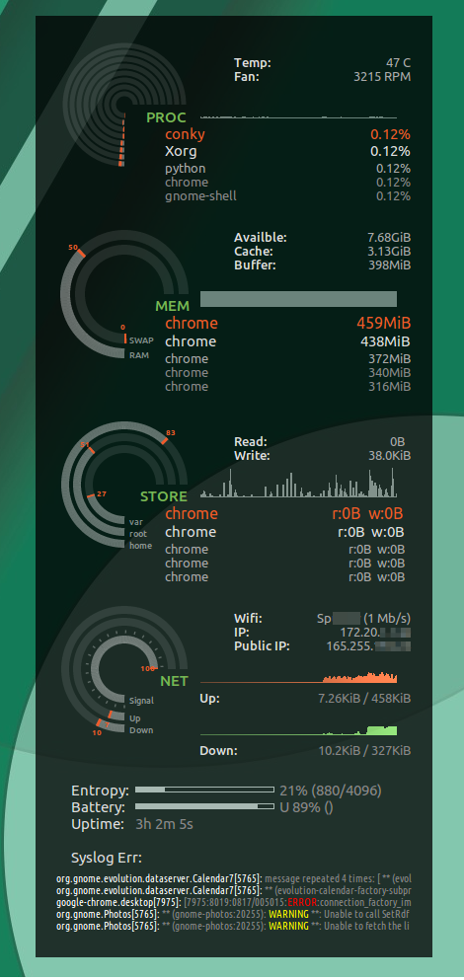464x980 pixels.
Task: Click the MEM section heading
Action: 173,307
